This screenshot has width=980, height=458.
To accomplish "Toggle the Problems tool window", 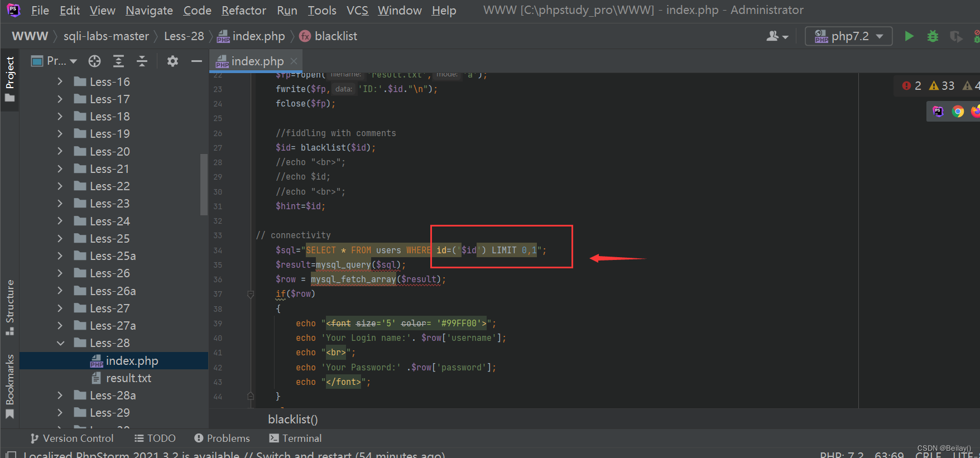I will [x=222, y=438].
